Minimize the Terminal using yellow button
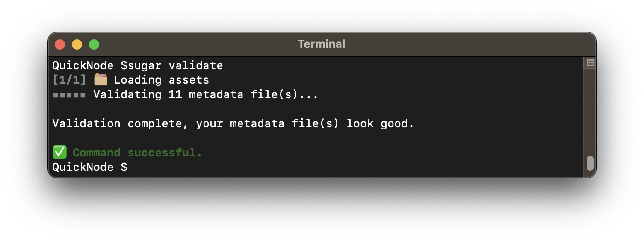The width and height of the screenshot is (644, 241). tap(77, 44)
